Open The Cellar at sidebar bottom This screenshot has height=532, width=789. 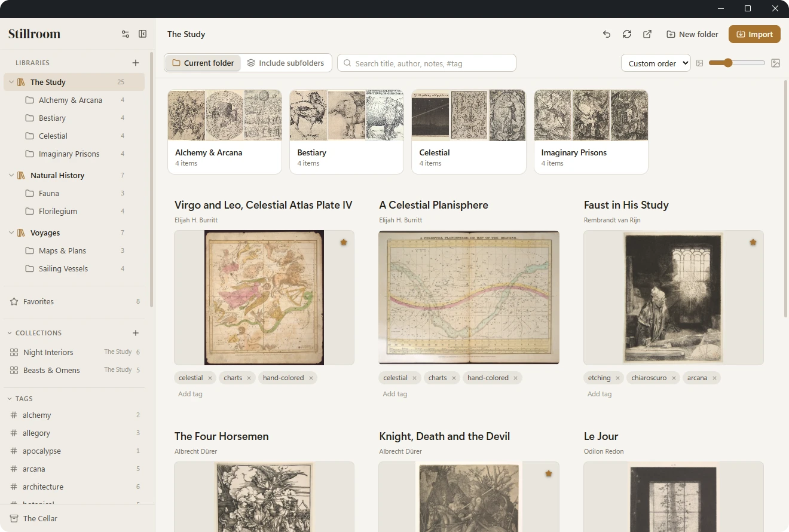pyautogui.click(x=78, y=518)
